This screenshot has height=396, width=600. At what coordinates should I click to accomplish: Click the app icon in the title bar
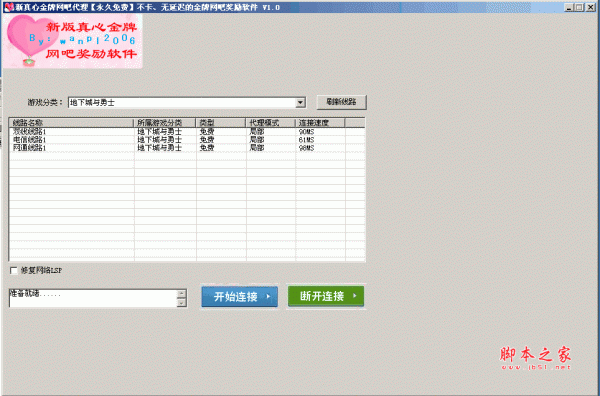click(8, 7)
